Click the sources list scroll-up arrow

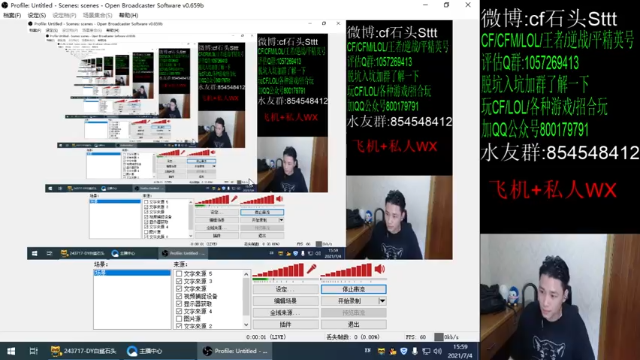tap(246, 274)
